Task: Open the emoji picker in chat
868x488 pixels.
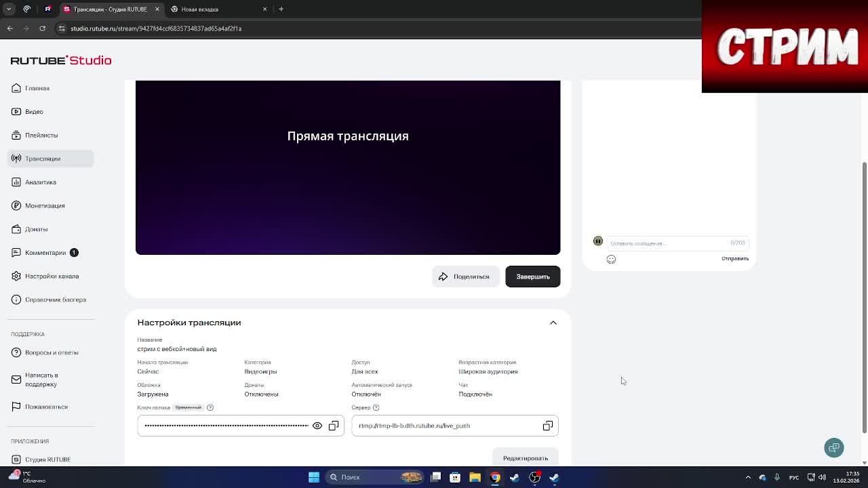Action: pos(611,259)
